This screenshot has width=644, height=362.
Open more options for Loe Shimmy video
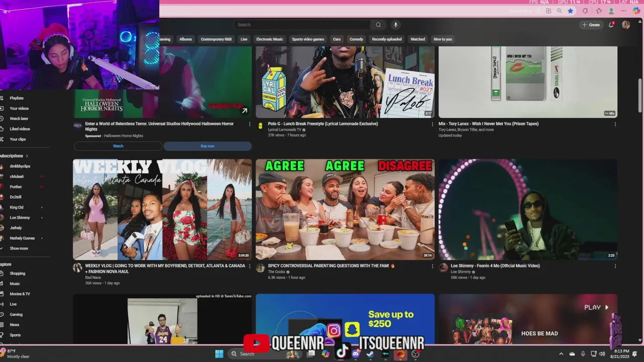pos(615,266)
